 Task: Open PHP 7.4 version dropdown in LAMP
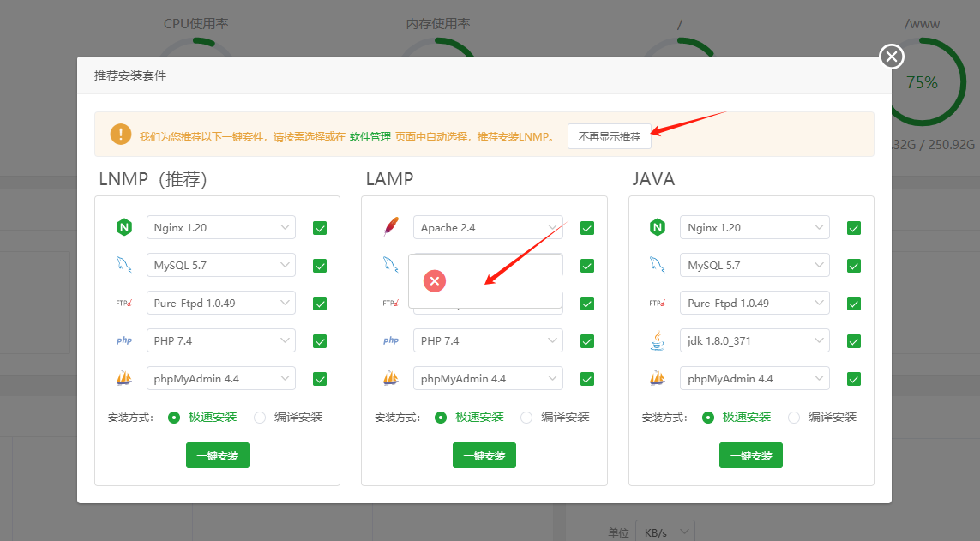(488, 340)
